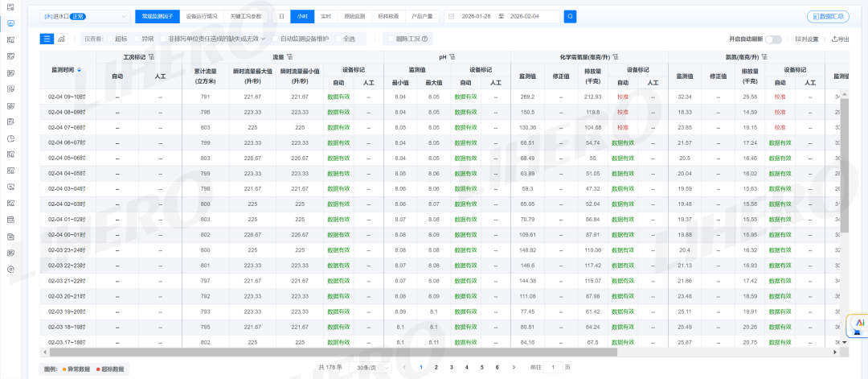Sort by 监测时间 arrow icon

(79, 70)
